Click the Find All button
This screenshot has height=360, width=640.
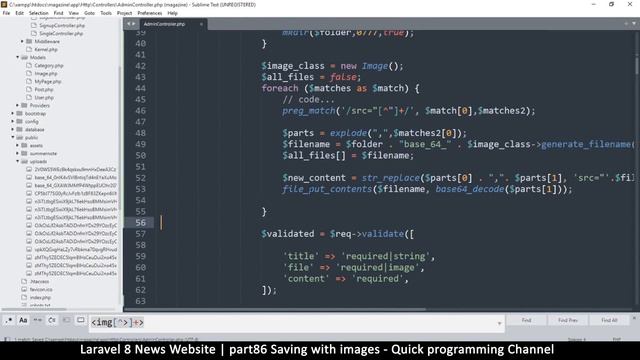point(609,320)
